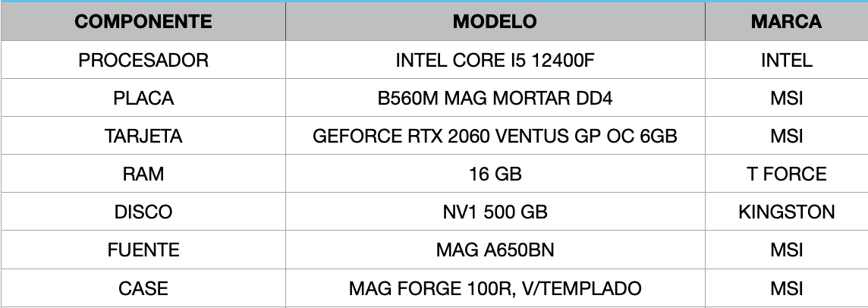868x308 pixels.
Task: Click the INTEL CORE I5 12400F cell
Action: (495, 61)
